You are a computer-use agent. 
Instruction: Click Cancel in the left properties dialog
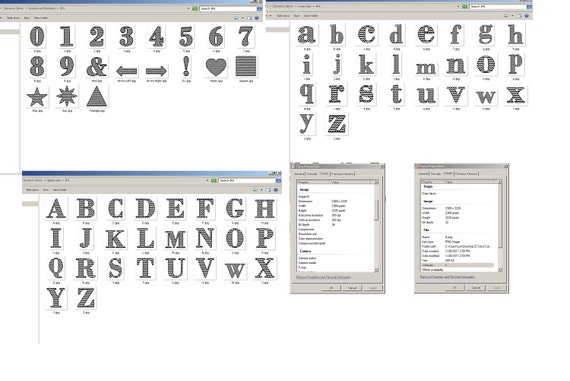pos(352,288)
